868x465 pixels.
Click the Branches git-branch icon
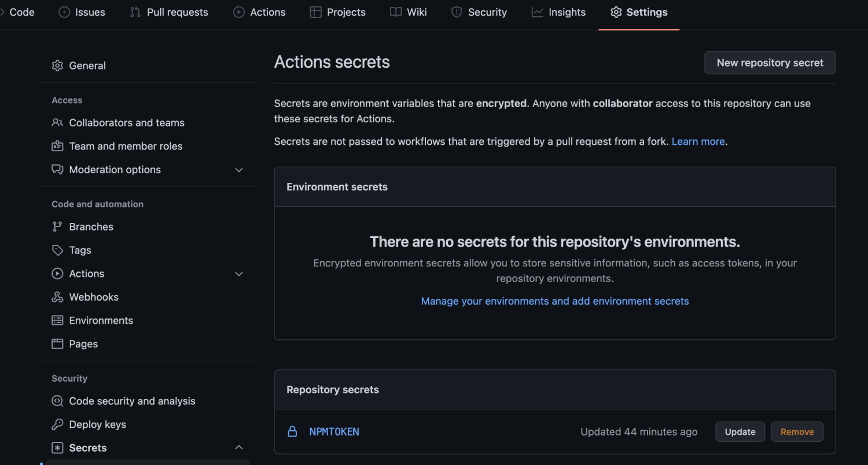click(x=57, y=226)
